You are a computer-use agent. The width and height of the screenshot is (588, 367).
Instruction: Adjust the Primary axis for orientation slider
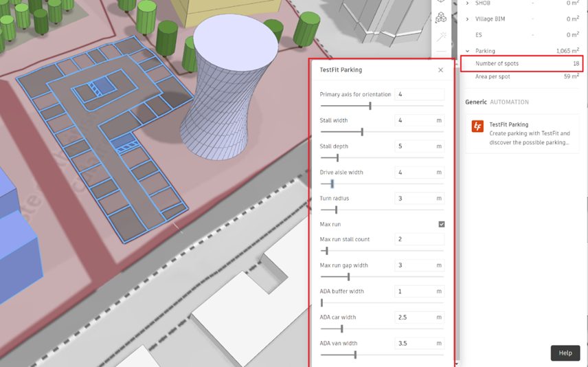click(x=370, y=106)
